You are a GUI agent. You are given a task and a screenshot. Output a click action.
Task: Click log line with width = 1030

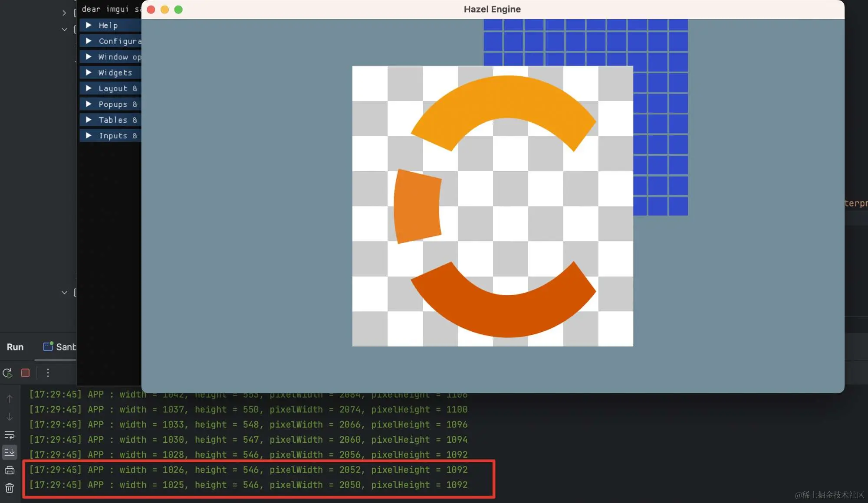(x=248, y=440)
